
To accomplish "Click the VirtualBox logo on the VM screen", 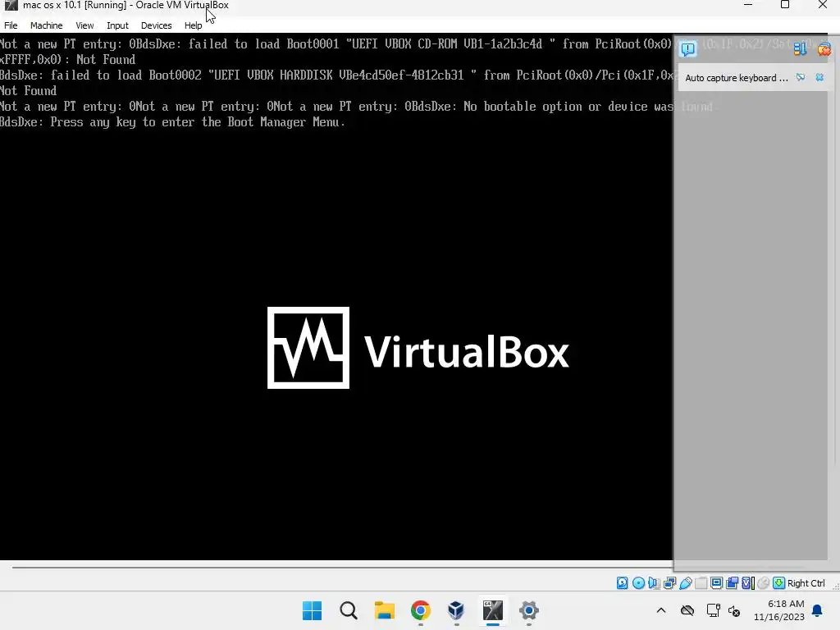I will tap(418, 348).
